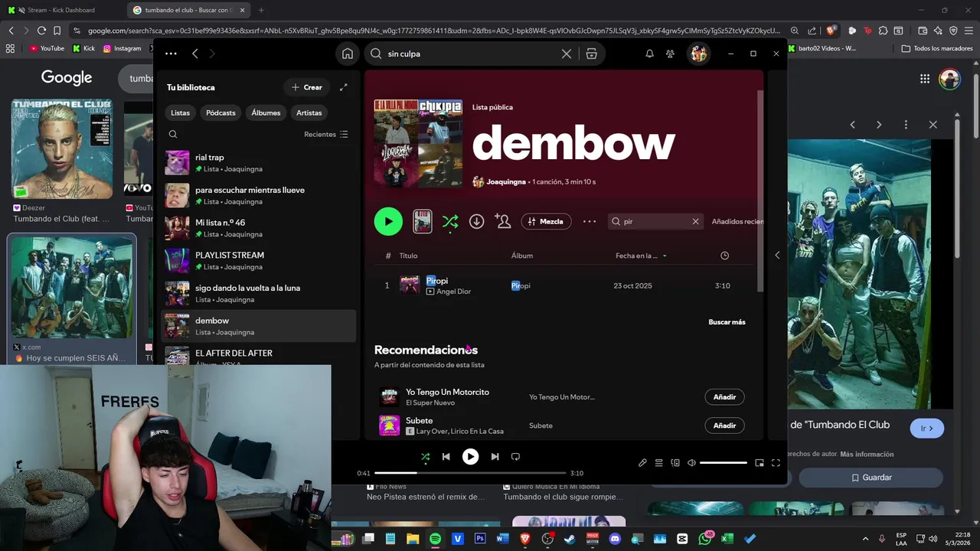Open 'PLAYLIST STREAM' playlist

point(259,261)
